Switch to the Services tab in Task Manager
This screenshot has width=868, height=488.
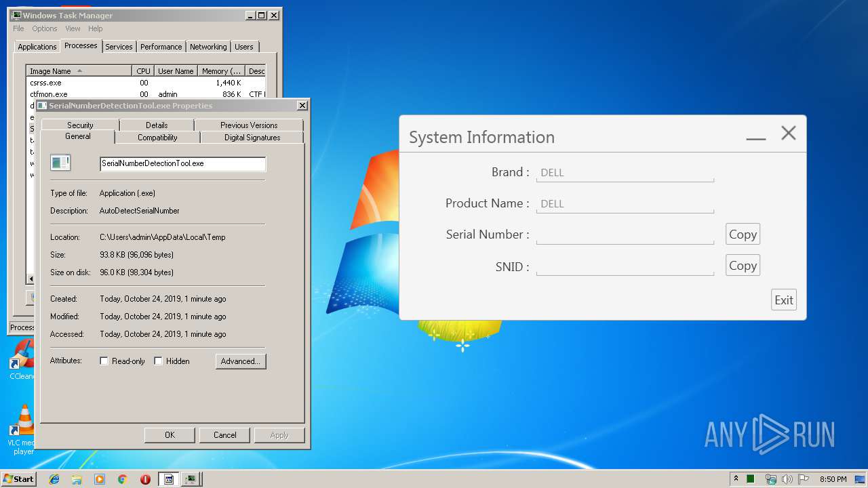tap(119, 47)
